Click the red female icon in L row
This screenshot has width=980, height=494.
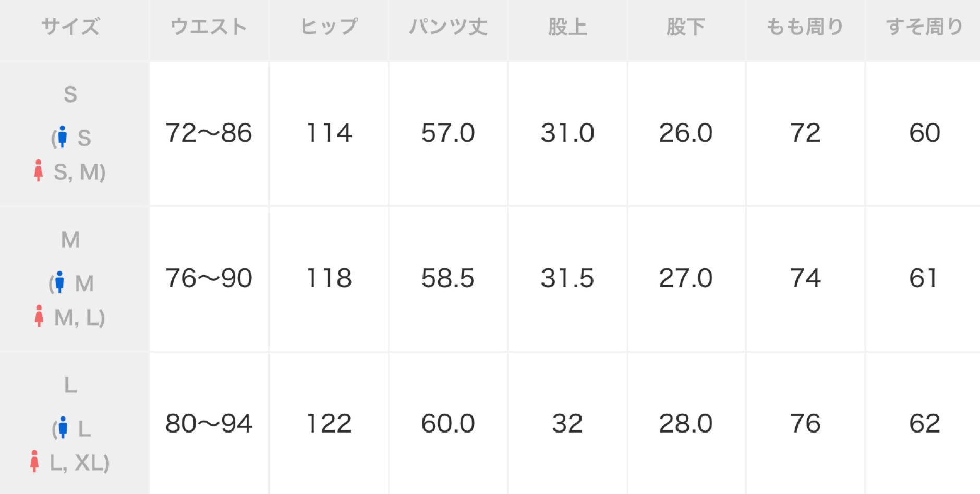(x=34, y=461)
